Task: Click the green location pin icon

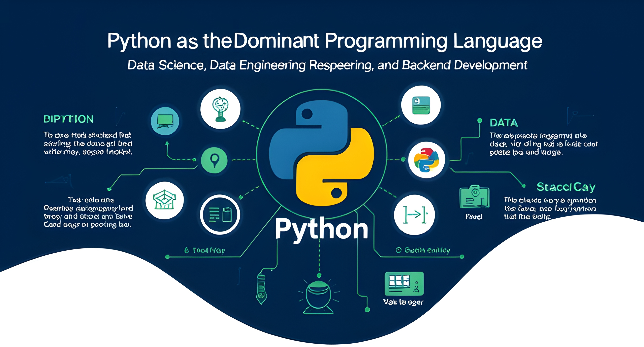Action: 214,160
